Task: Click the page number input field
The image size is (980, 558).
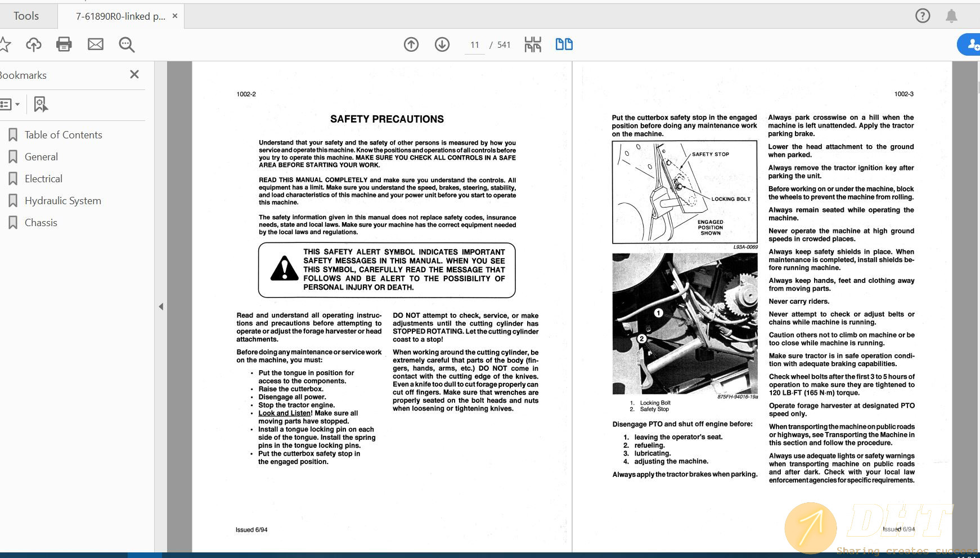Action: pos(475,45)
